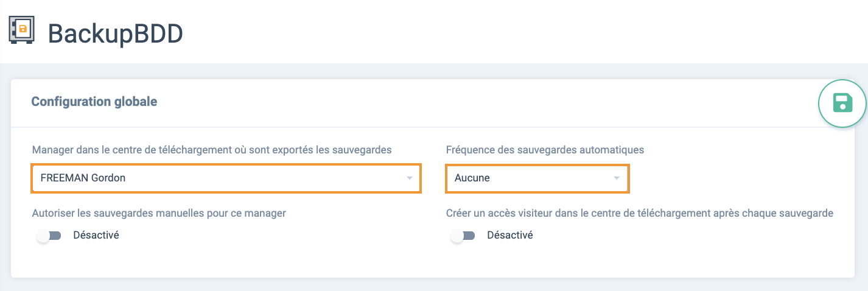Click the Désactivé label beside the visitor access switch

tap(510, 235)
